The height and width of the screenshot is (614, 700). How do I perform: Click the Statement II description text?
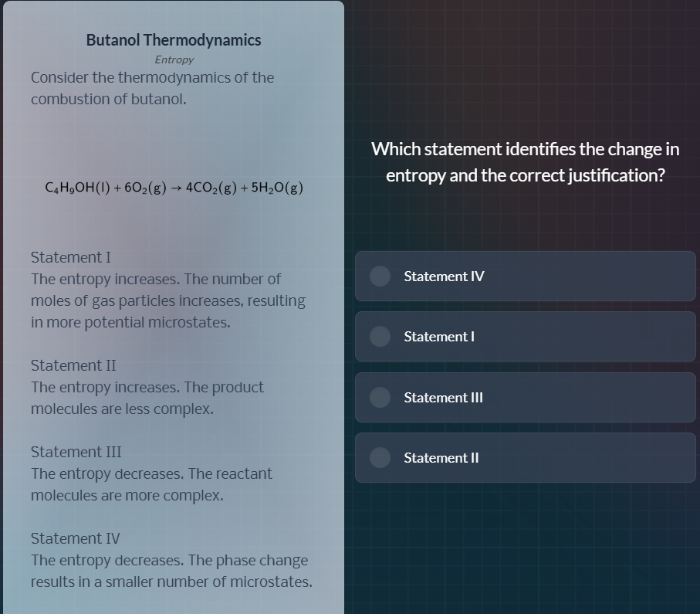[x=147, y=398]
